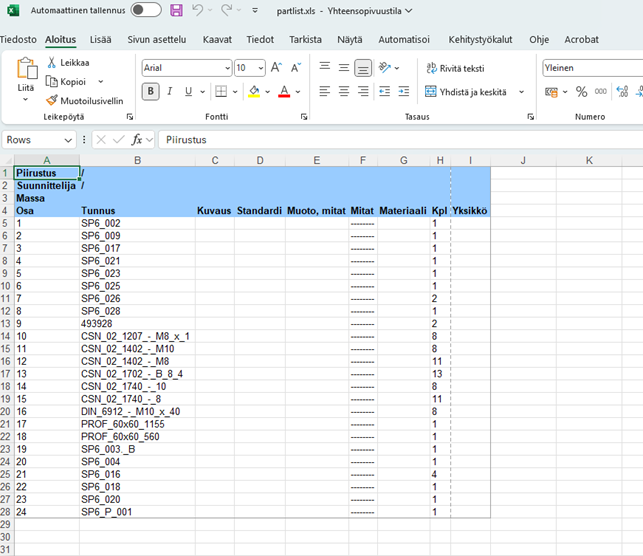Switch to the Sivun asettelu tab
Viewport: 643px width, 556px height.
[156, 39]
